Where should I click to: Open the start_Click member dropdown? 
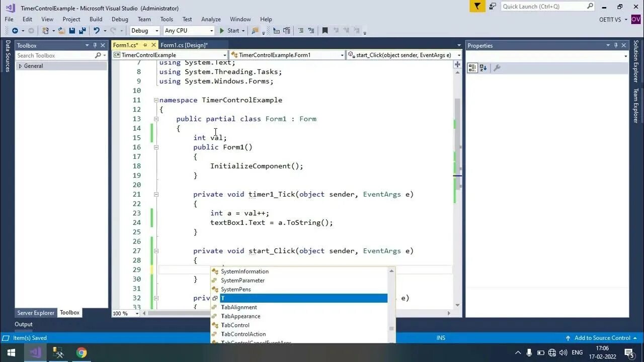405,55
